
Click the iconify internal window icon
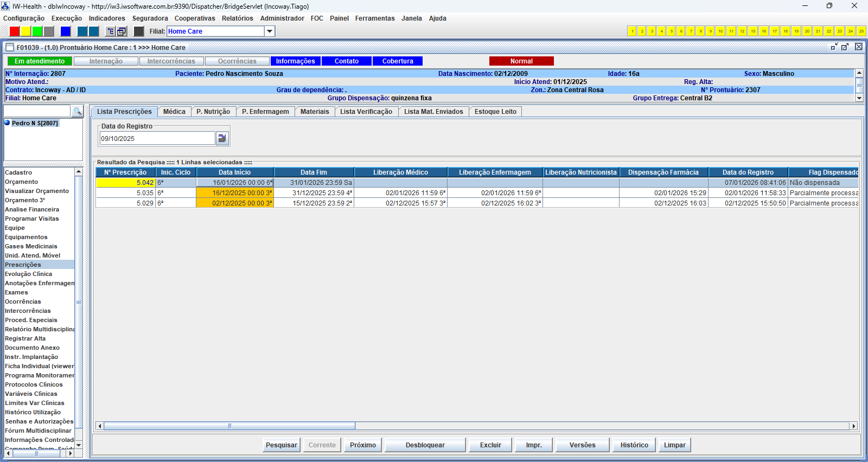834,47
